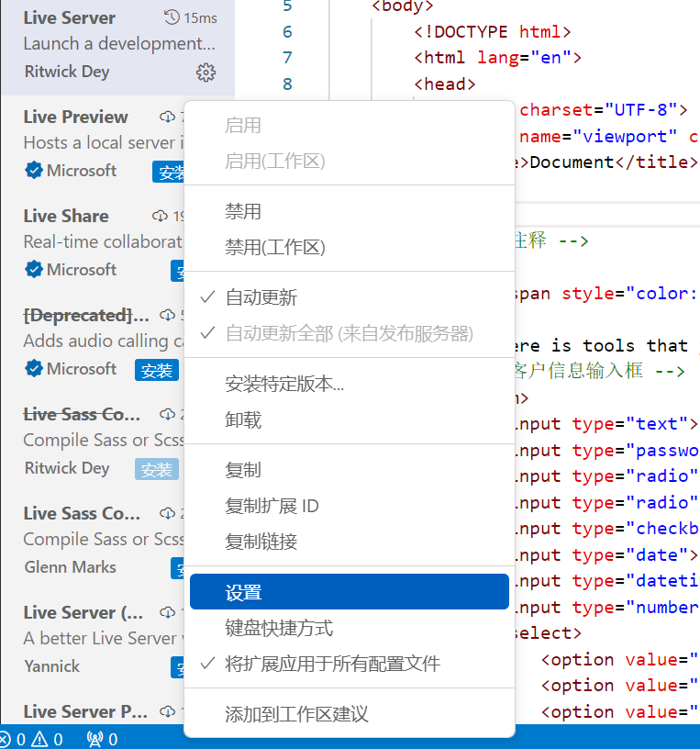Click the 安装 button for the Deprecated extension
The height and width of the screenshot is (749, 700).
click(x=157, y=370)
